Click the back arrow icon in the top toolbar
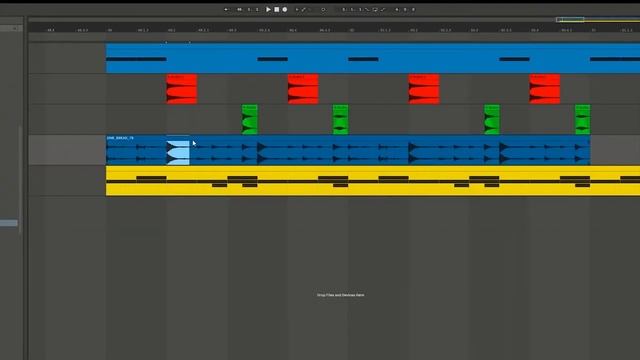Screen dimensions: 640x360 click(x=226, y=9)
